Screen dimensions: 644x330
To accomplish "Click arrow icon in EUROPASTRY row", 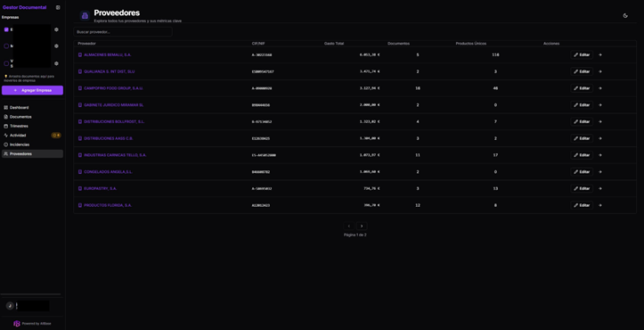I will pyautogui.click(x=600, y=188).
